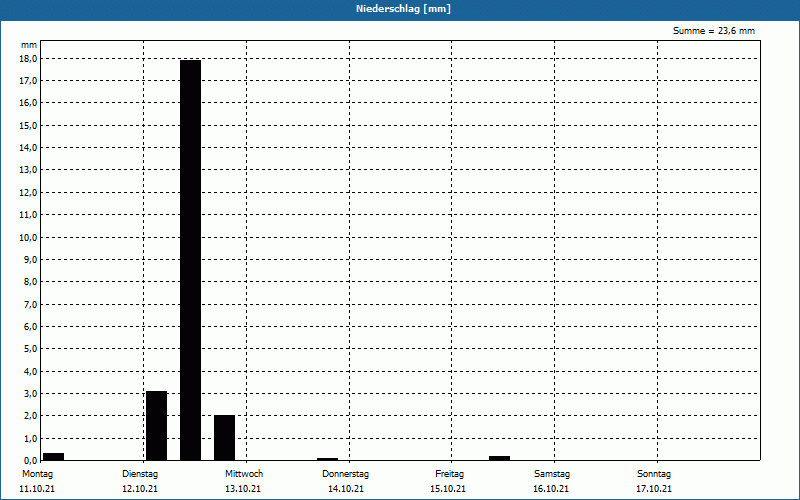The width and height of the screenshot is (800, 500).
Task: Click the small bar at Montag
Action: coord(54,457)
